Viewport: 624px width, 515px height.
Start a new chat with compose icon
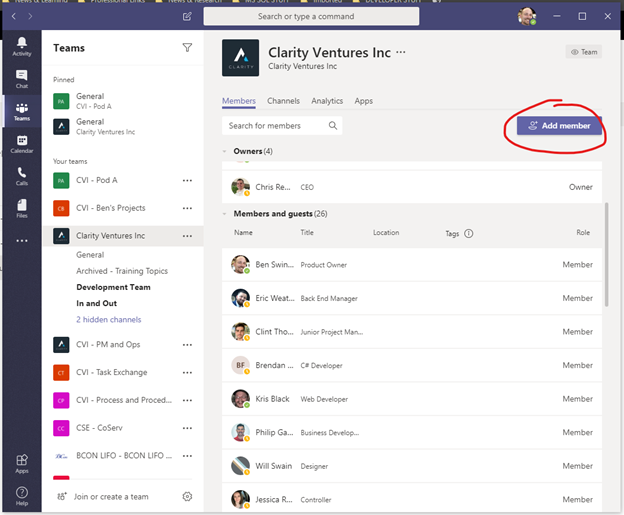point(187,16)
